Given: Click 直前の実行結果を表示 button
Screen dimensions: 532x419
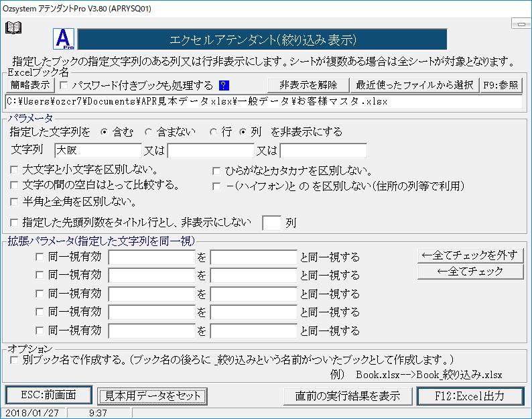Looking at the screenshot, I should pos(348,396).
